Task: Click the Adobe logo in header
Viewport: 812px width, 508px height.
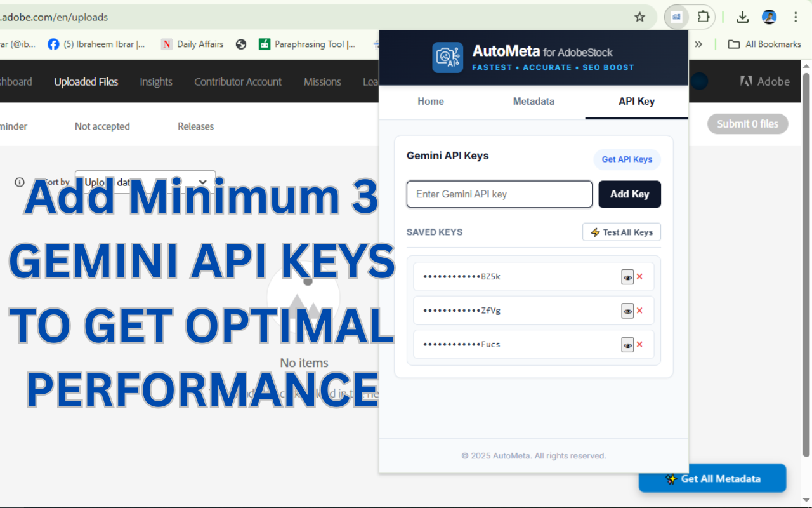Action: 765,81
